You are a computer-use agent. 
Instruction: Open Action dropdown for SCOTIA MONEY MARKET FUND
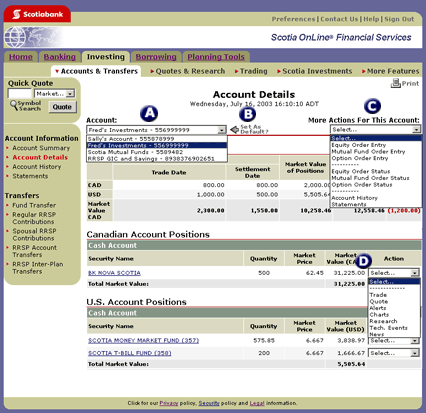[x=394, y=341]
